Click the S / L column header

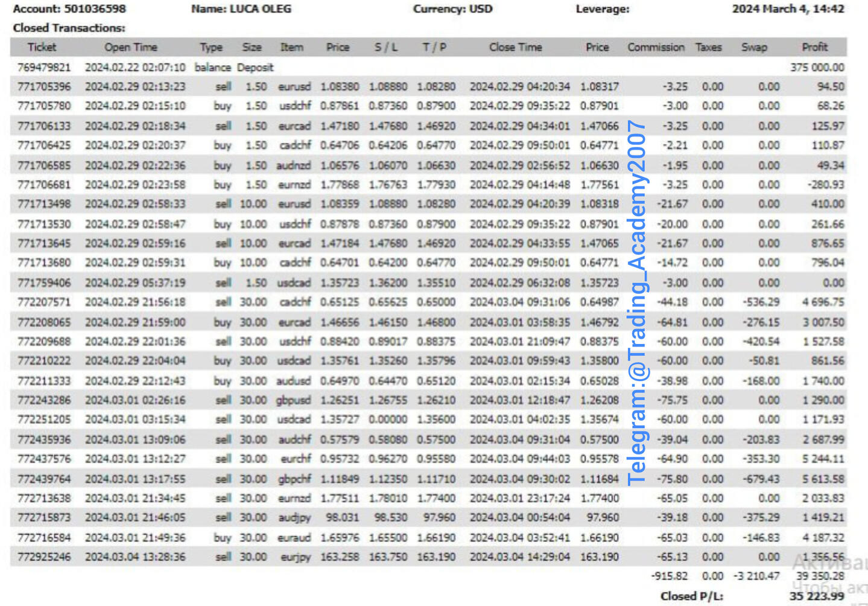click(x=386, y=47)
